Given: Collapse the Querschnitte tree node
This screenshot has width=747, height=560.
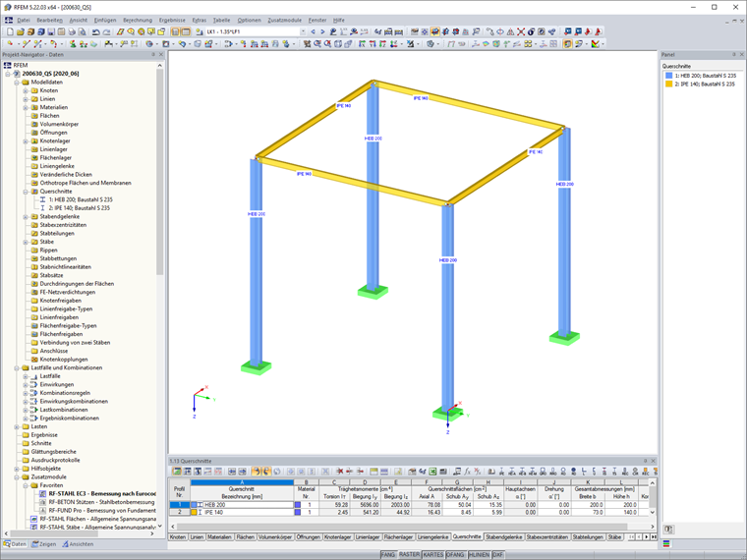Looking at the screenshot, I should (x=26, y=192).
